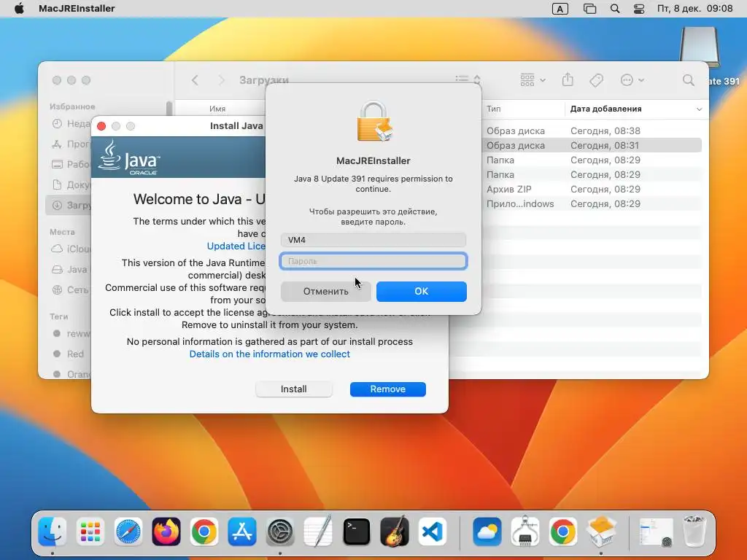Click the Remove button in Java installer
747x560 pixels.
(x=388, y=389)
